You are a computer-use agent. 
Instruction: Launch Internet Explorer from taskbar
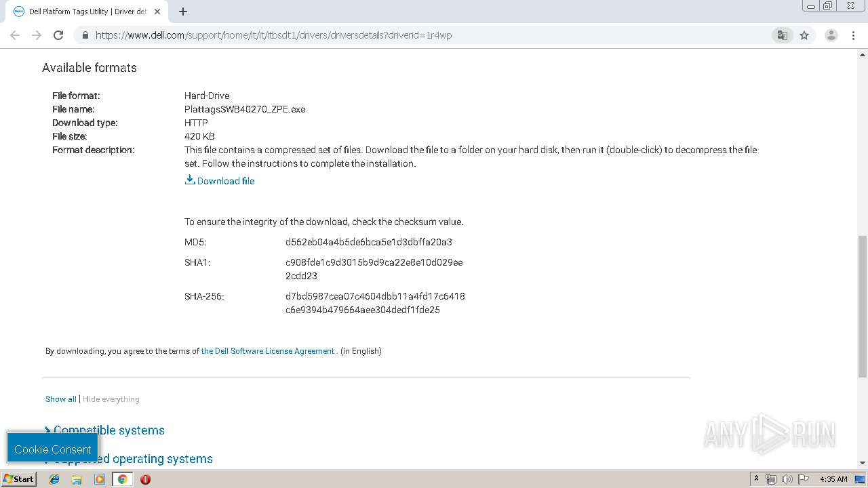point(54,479)
